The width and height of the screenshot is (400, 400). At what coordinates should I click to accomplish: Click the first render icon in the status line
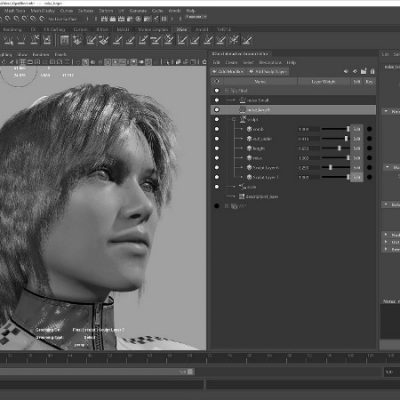pos(104,19)
